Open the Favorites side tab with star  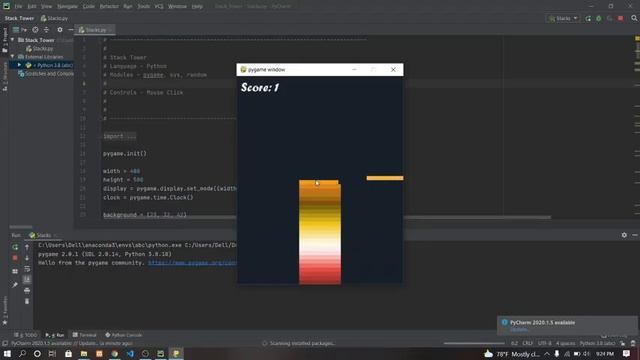pyautogui.click(x=4, y=312)
